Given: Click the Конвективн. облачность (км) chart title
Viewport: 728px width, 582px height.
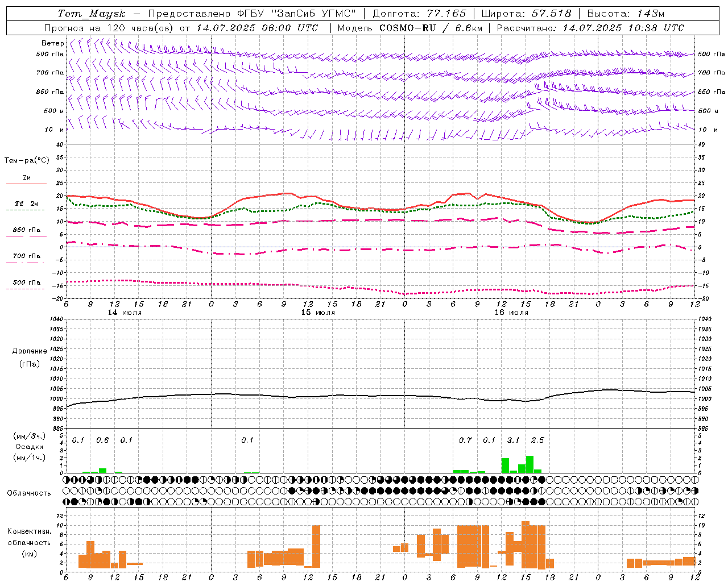Looking at the screenshot, I should point(29,542).
